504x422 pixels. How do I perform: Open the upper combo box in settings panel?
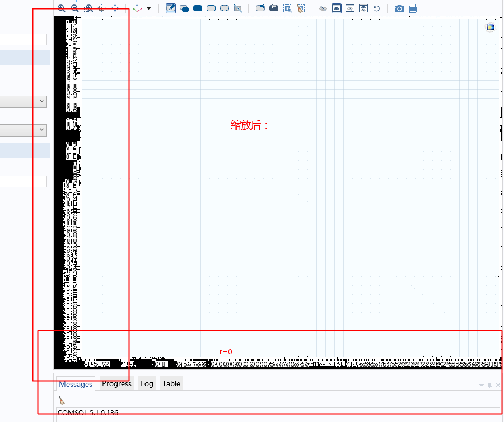(x=24, y=101)
